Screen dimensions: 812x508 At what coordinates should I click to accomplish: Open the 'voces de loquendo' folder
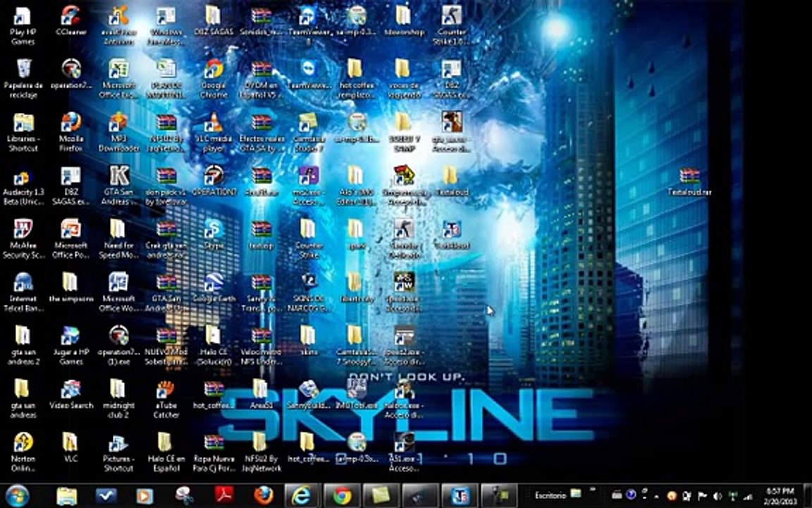(x=403, y=79)
